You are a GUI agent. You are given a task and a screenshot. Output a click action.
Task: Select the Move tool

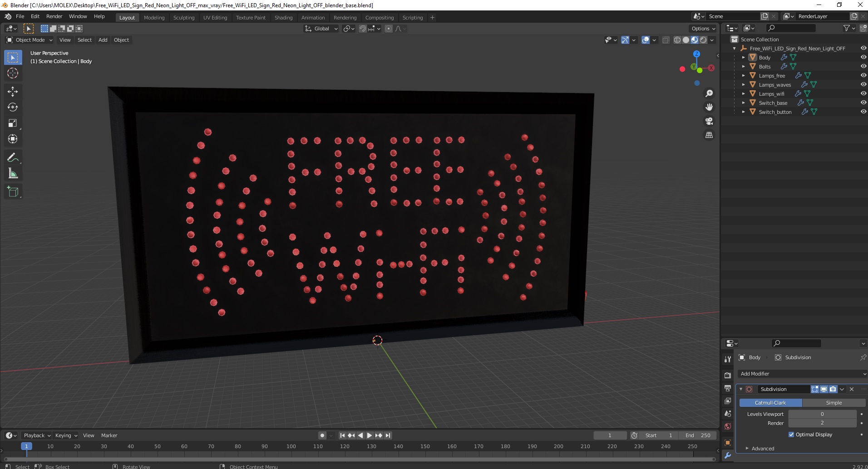pos(13,92)
